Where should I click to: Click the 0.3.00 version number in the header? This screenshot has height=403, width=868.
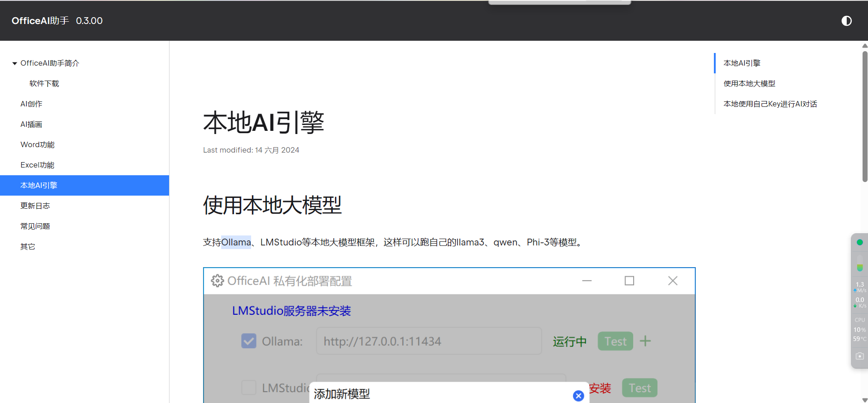89,21
